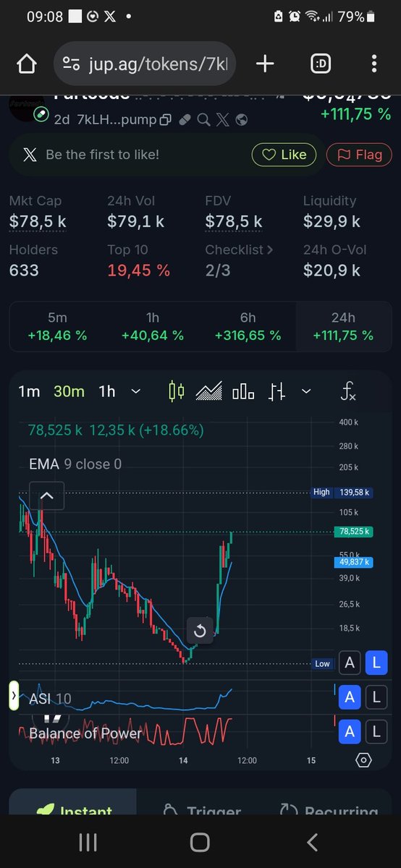Image resolution: width=401 pixels, height=868 pixels.
Task: Open the token's X profile icon
Action: (x=222, y=119)
